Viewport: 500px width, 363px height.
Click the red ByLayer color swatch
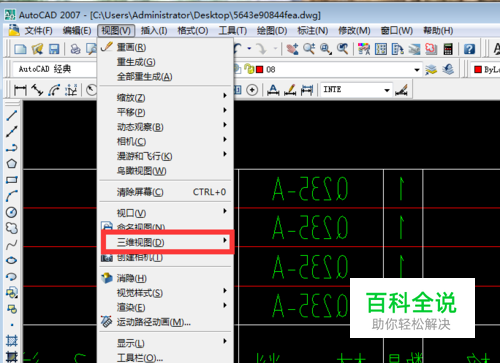(478, 69)
